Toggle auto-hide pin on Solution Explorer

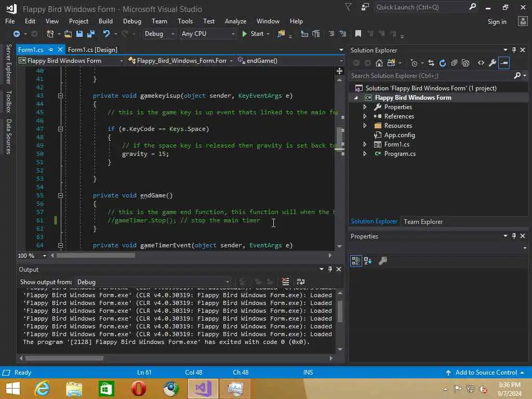coord(514,50)
